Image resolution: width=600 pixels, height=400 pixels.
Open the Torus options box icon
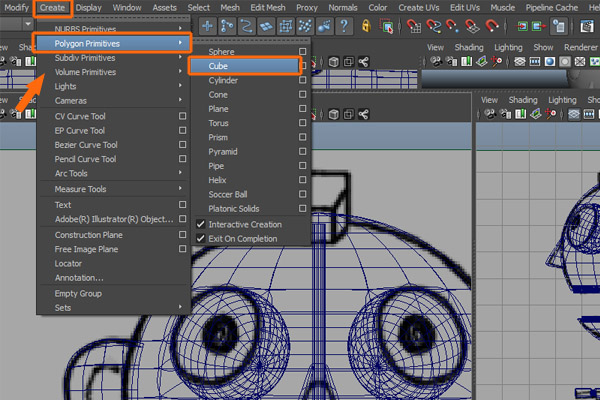click(x=302, y=123)
